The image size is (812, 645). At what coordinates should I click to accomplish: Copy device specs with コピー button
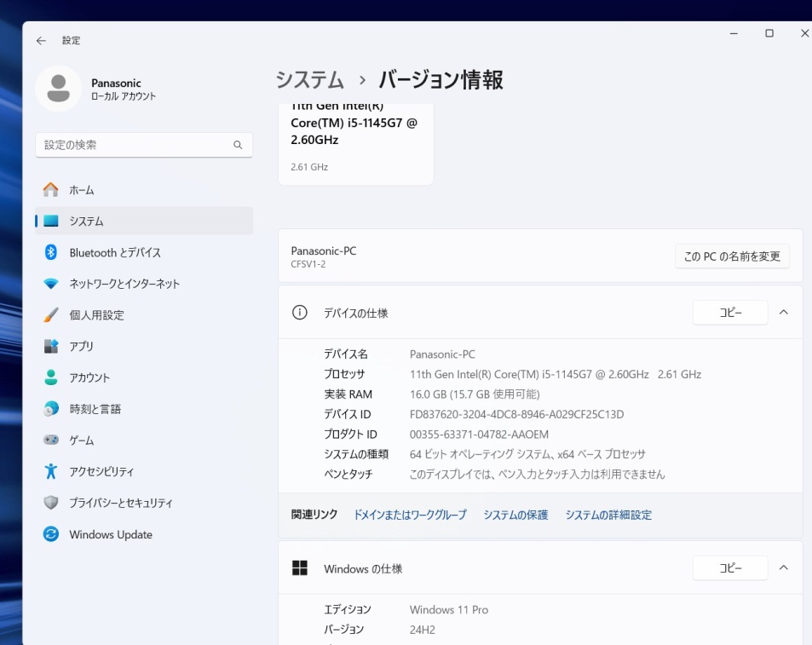(730, 312)
